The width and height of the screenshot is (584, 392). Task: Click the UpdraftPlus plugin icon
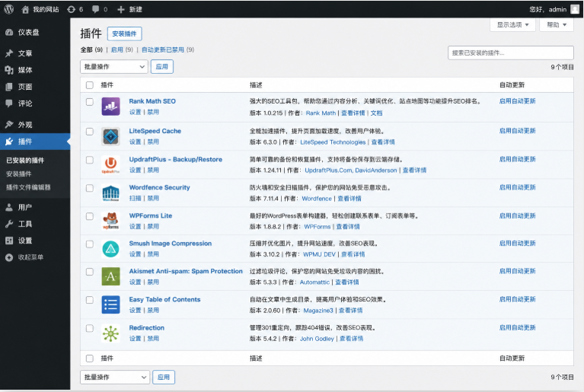[110, 165]
